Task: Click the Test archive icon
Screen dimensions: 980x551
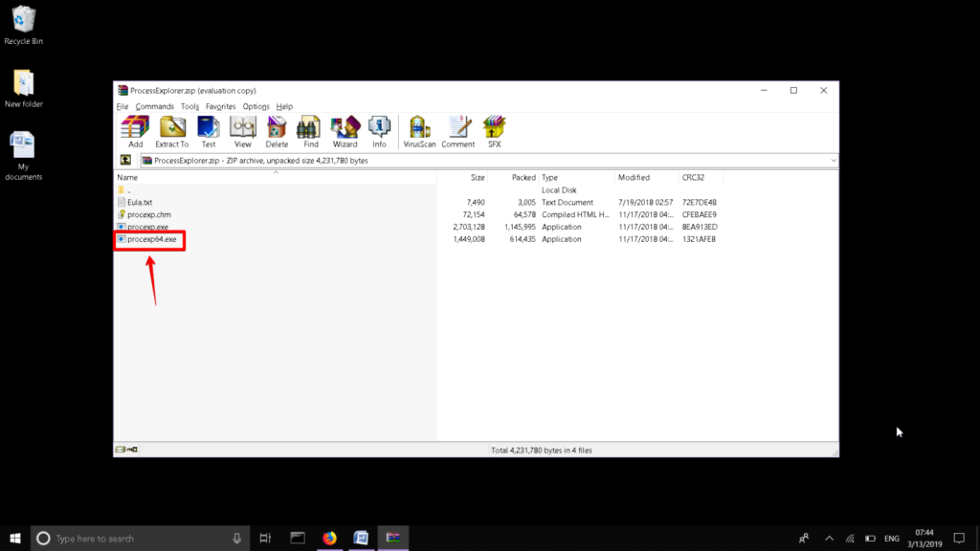Action: click(208, 132)
